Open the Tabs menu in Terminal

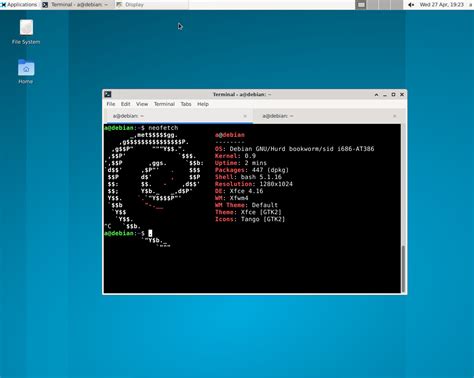186,104
